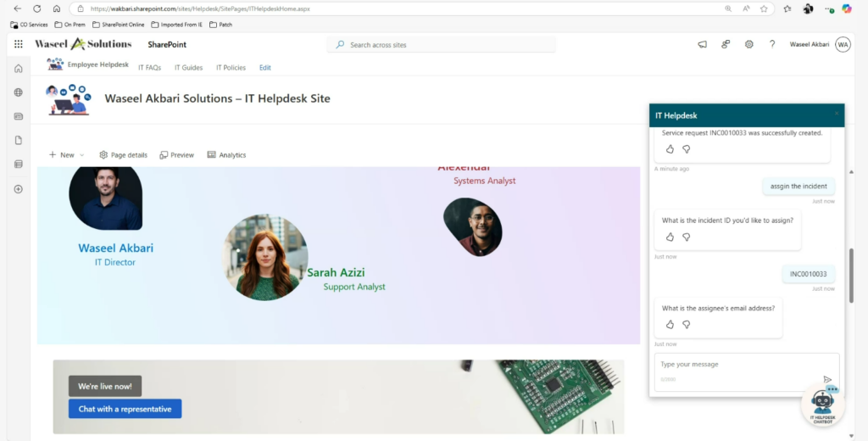Click the We're live now! button
Image resolution: width=868 pixels, height=441 pixels.
click(x=105, y=386)
